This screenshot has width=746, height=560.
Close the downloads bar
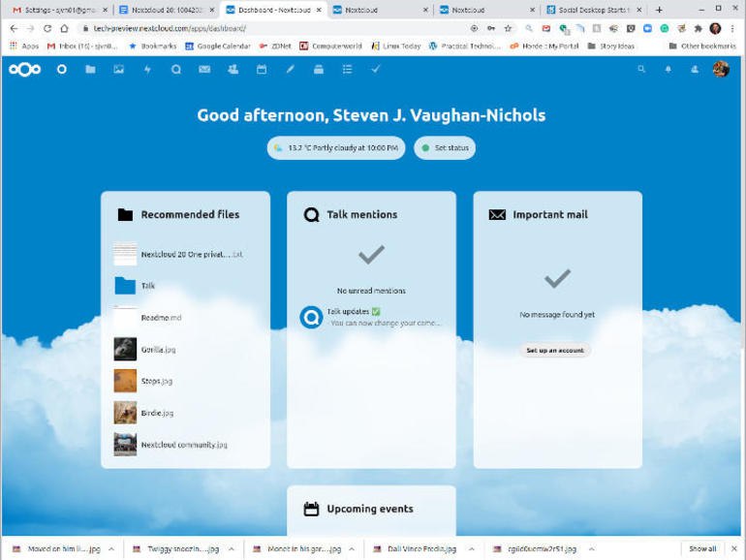point(734,548)
